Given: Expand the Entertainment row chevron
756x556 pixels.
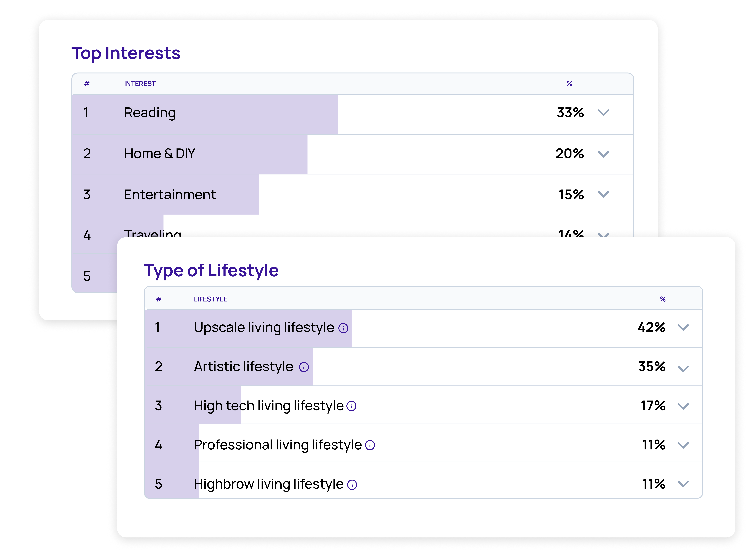Looking at the screenshot, I should pos(603,195).
